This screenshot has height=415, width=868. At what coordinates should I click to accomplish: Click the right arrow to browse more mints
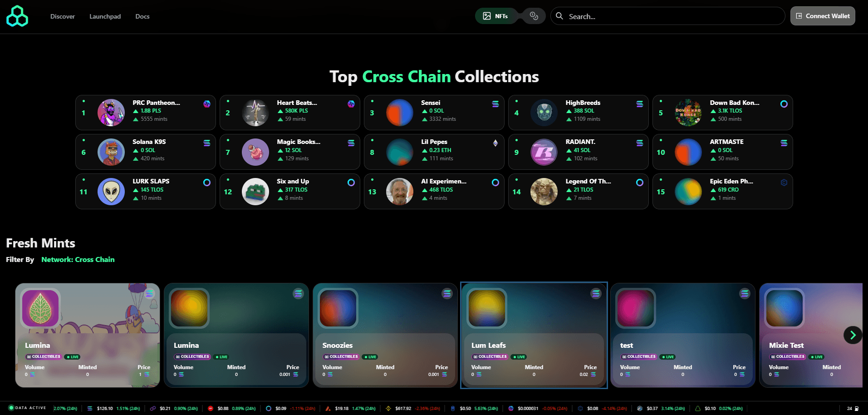pyautogui.click(x=853, y=335)
